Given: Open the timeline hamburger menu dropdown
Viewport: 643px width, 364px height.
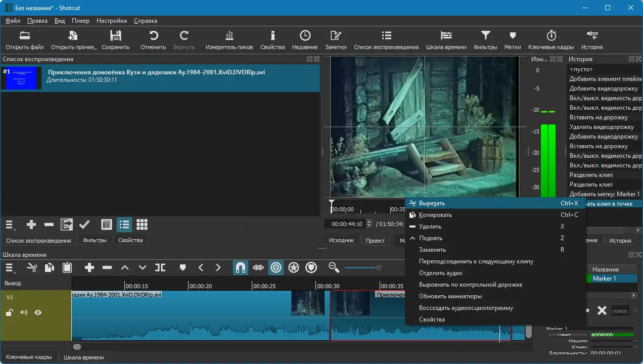Looking at the screenshot, I should 10,267.
